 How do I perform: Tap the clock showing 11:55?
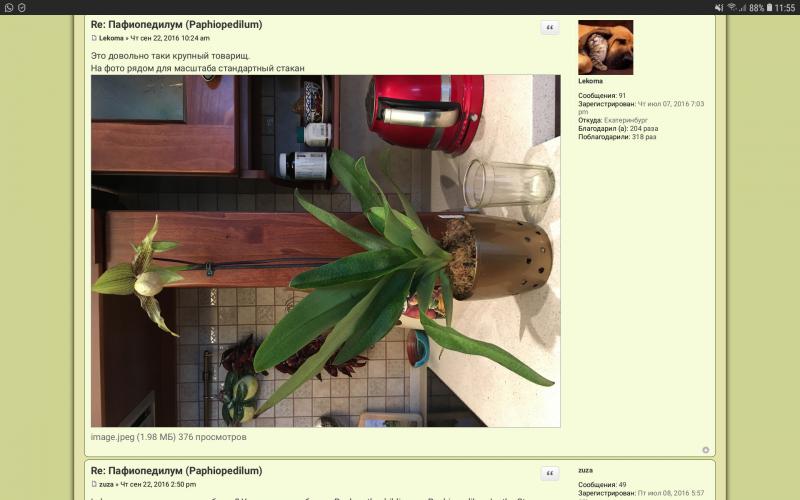(x=786, y=7)
